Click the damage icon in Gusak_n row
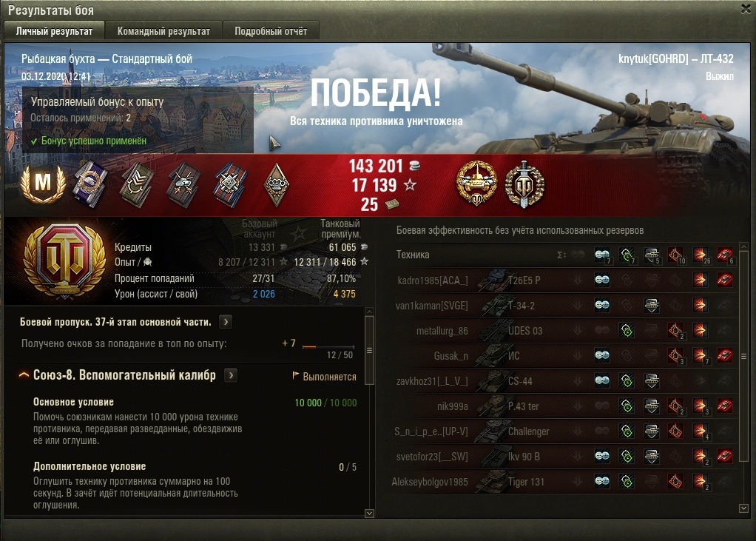756x541 pixels. click(x=700, y=356)
